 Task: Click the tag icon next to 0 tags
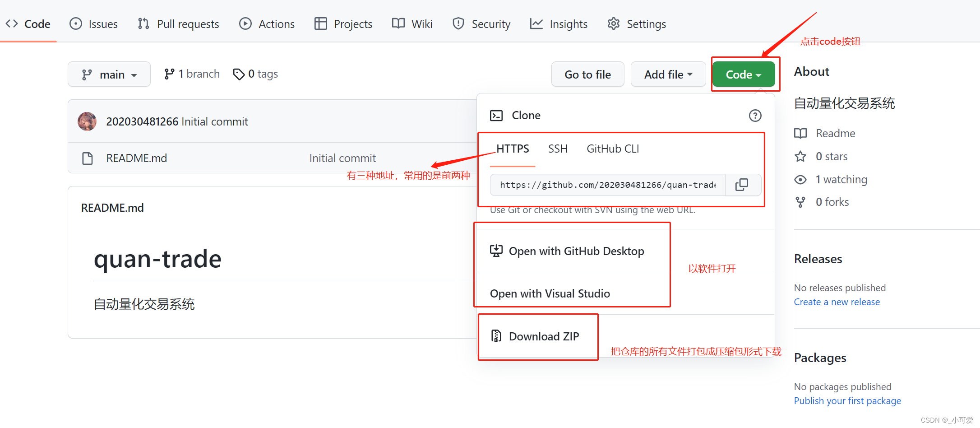239,74
